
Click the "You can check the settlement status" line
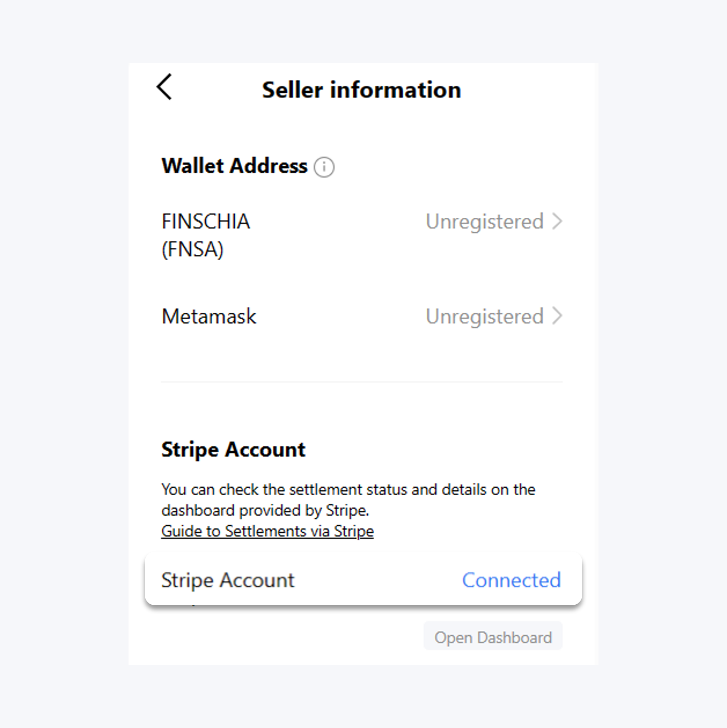[x=348, y=489]
